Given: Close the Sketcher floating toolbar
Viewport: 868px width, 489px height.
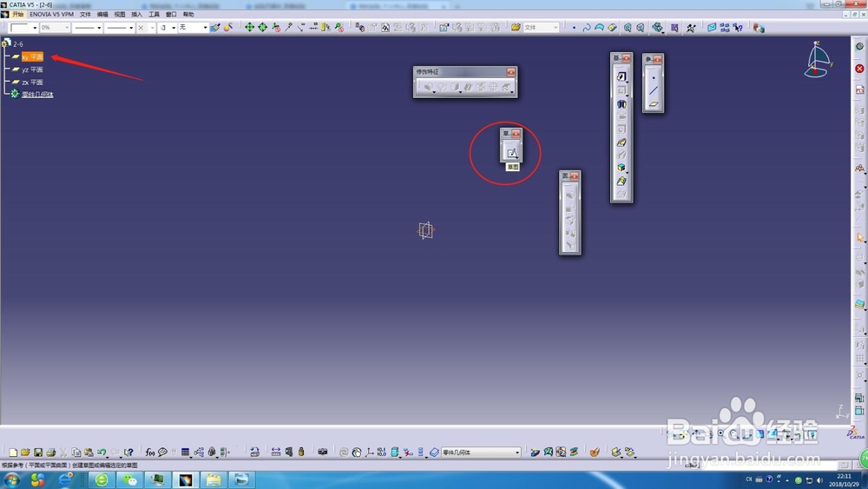Looking at the screenshot, I should [516, 134].
